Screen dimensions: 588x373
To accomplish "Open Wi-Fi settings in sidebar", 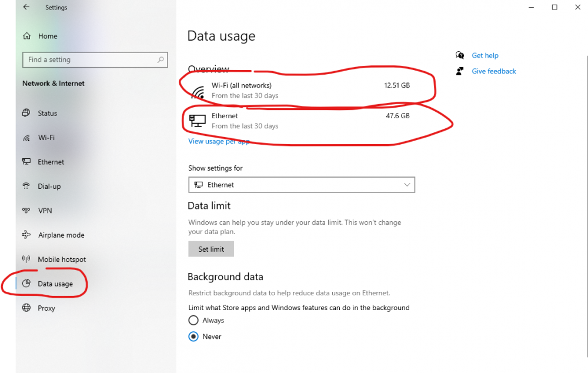I will click(x=46, y=137).
